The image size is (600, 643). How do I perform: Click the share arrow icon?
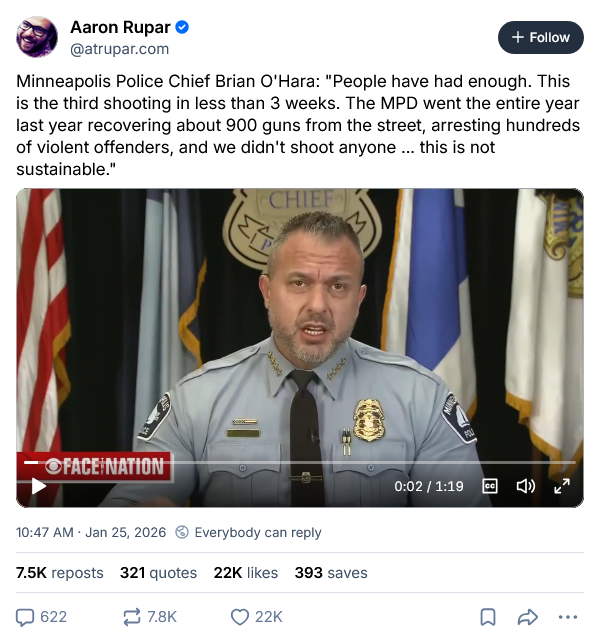[x=527, y=617]
